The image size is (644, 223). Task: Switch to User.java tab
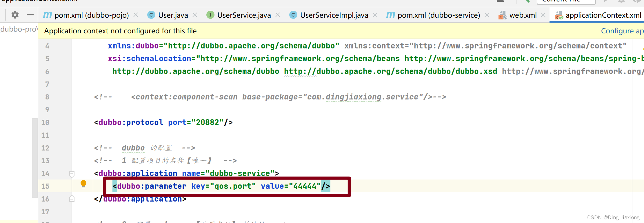pos(173,15)
